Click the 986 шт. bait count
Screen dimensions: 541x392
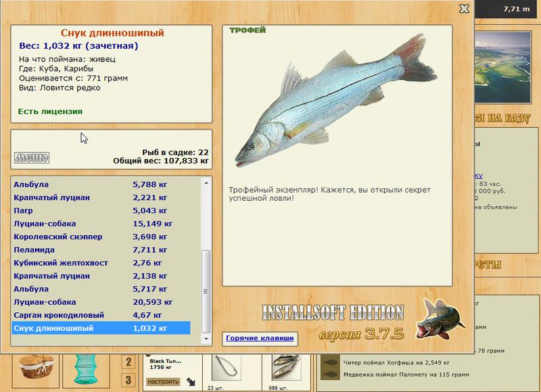tap(278, 388)
